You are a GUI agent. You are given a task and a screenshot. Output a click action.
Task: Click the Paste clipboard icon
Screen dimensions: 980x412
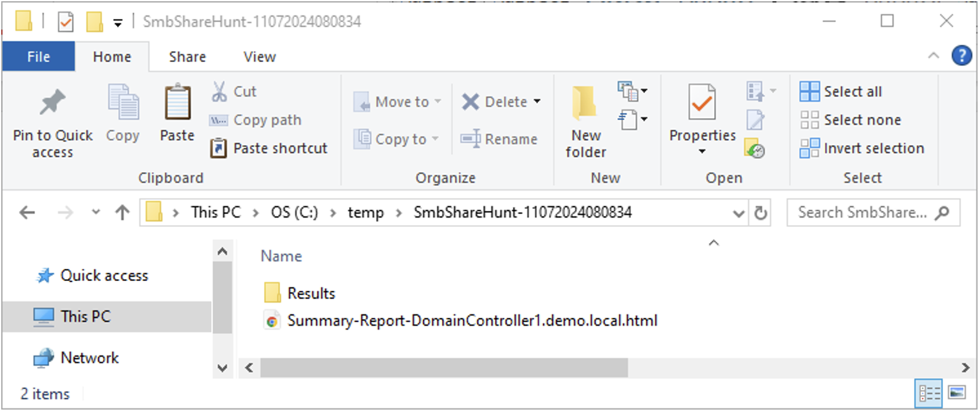coord(177,102)
